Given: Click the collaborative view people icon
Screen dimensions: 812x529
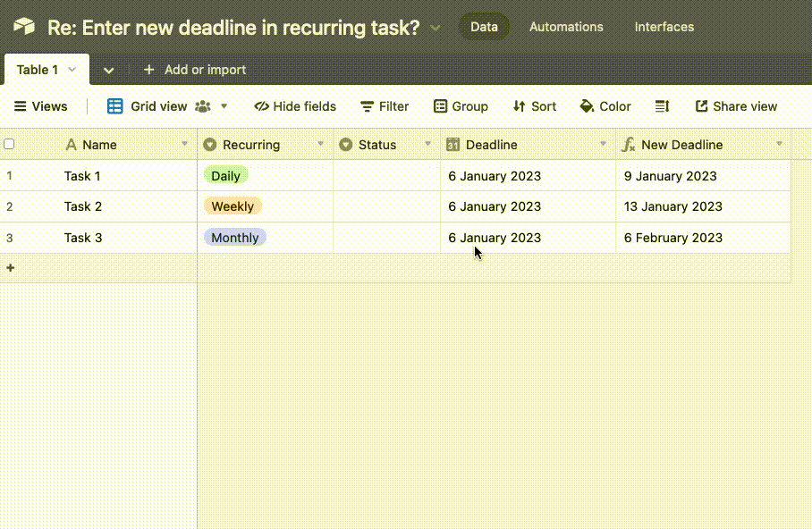Looking at the screenshot, I should coord(203,106).
